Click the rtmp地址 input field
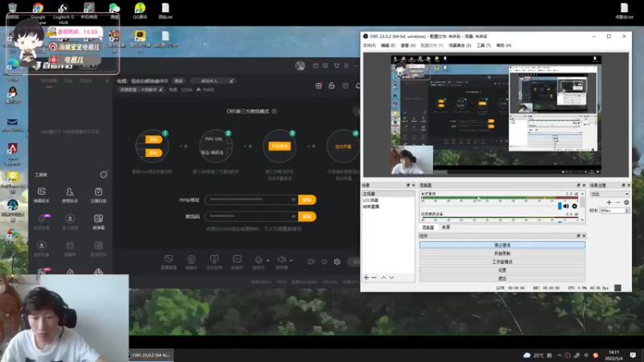The image size is (644, 362). [251, 200]
